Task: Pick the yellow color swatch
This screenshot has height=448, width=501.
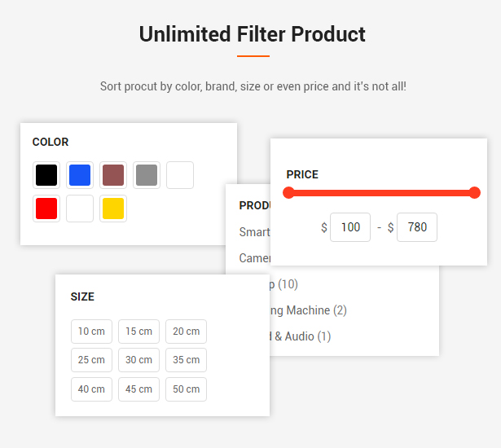Action: point(113,209)
